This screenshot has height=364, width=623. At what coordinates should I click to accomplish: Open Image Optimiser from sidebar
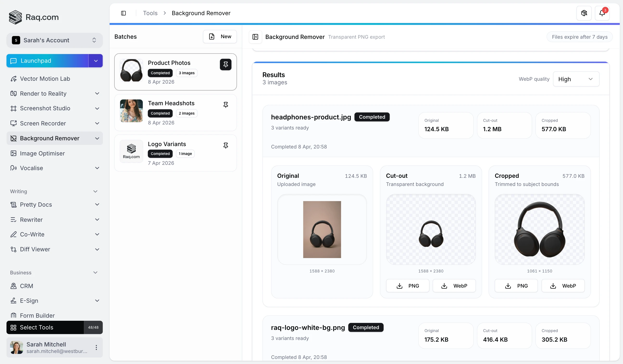[42, 153]
